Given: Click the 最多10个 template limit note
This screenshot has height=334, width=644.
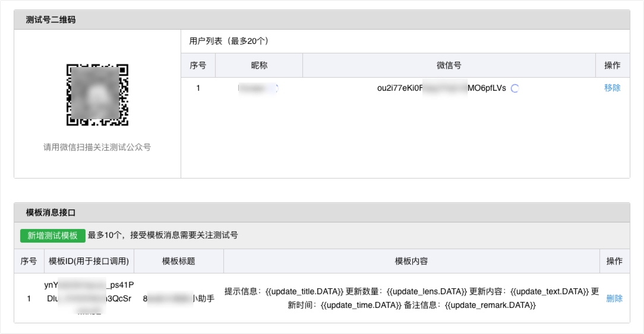Looking at the screenshot, I should 163,236.
